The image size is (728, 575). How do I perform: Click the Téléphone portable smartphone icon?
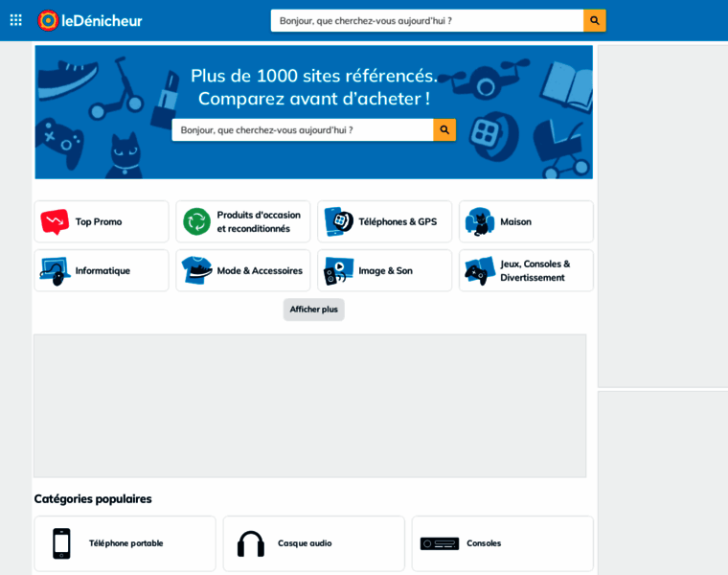(x=61, y=543)
